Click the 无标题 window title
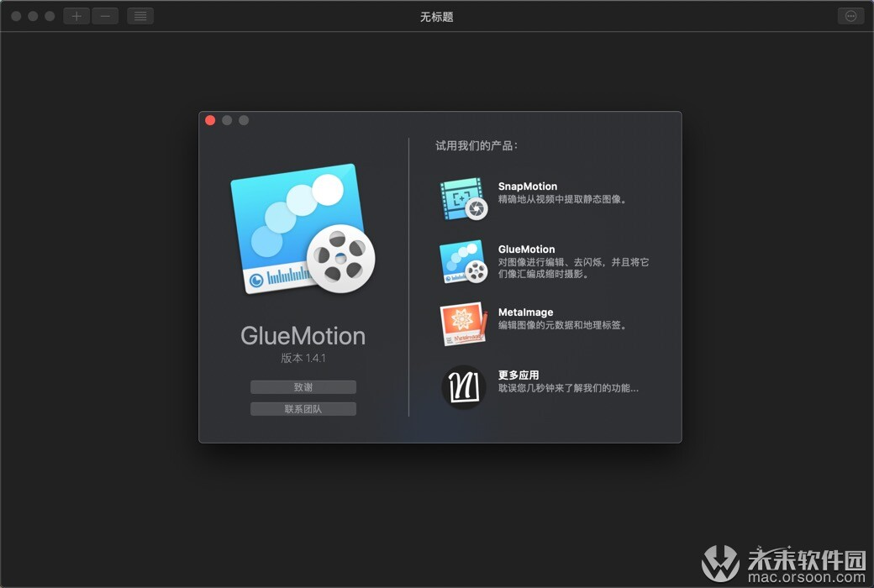874x588 pixels. coord(436,18)
